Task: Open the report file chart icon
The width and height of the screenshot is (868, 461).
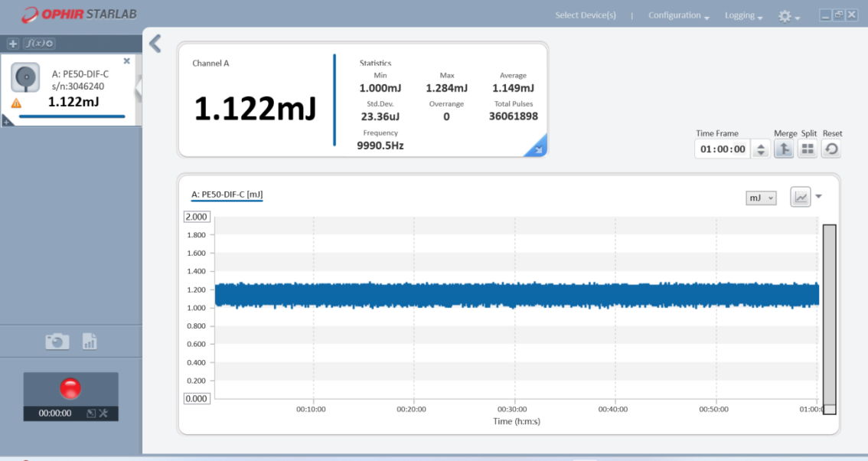Action: [x=90, y=342]
